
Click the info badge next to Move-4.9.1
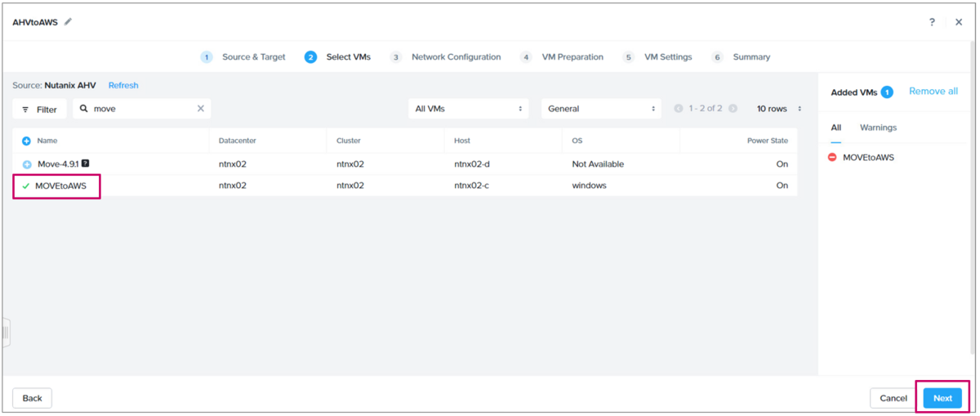click(86, 163)
